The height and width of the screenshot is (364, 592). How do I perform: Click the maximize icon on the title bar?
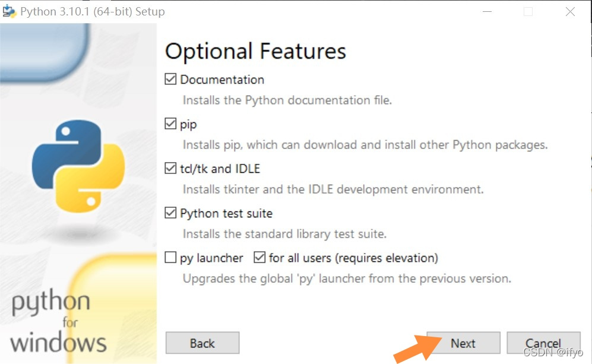(x=528, y=11)
